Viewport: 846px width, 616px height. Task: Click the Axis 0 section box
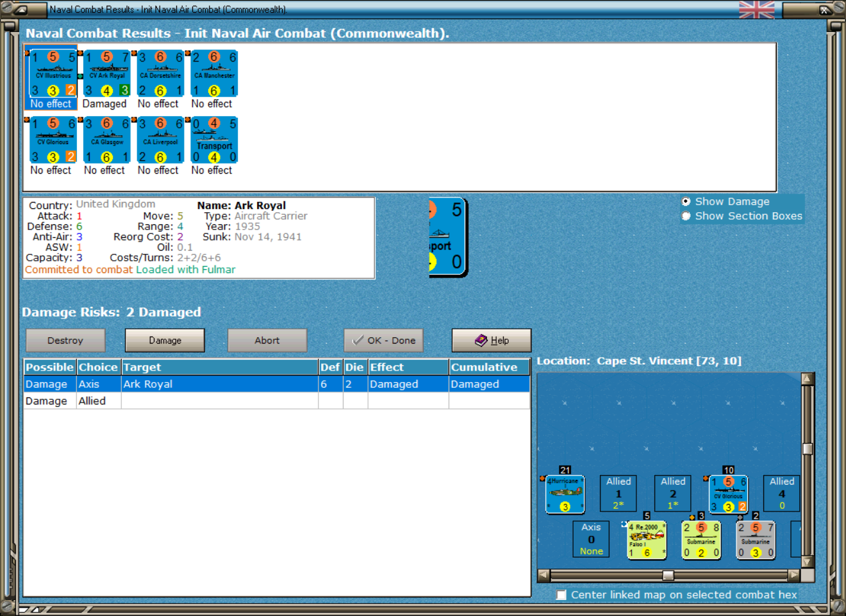tap(591, 538)
